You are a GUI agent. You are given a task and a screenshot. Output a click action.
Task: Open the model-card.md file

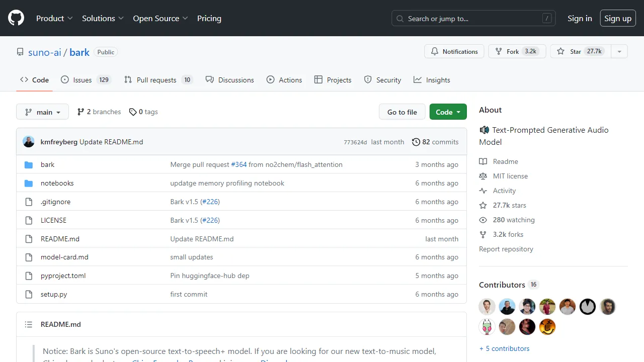(x=64, y=257)
